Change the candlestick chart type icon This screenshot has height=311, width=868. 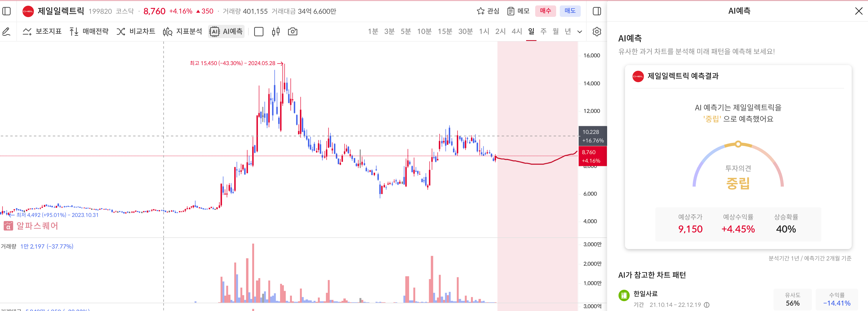coord(276,32)
